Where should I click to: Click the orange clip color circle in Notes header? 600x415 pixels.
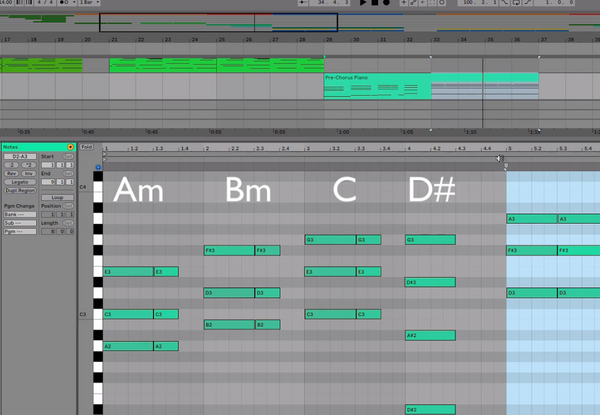click(x=69, y=147)
